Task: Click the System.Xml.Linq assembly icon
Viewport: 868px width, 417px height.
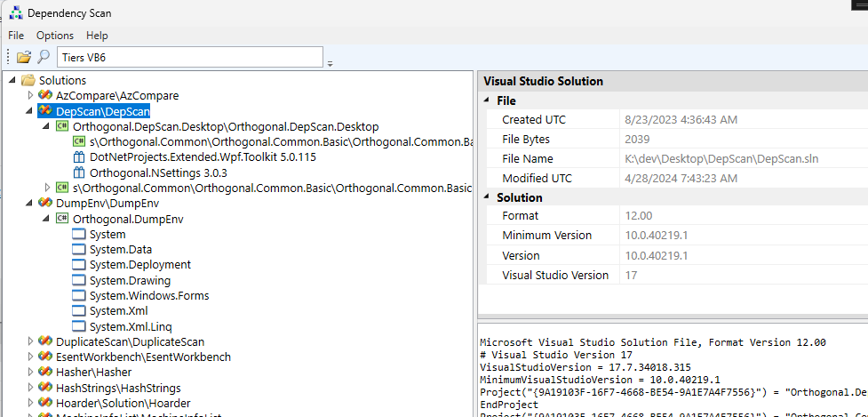Action: pyautogui.click(x=79, y=326)
